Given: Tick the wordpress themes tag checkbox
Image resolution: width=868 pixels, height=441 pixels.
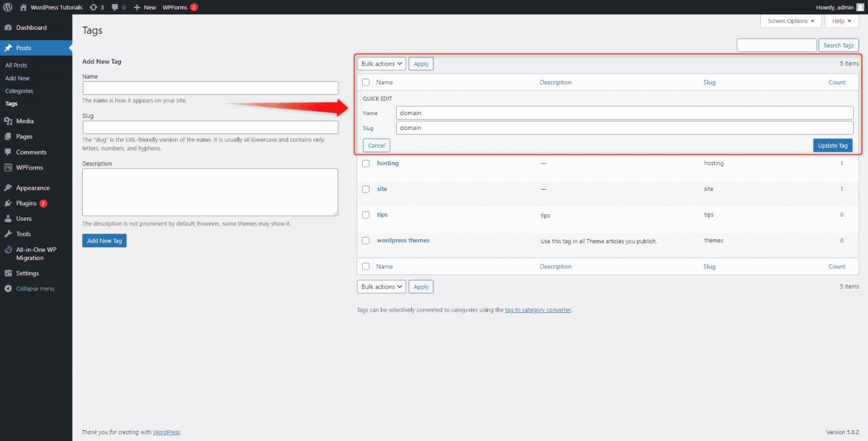Looking at the screenshot, I should click(366, 240).
